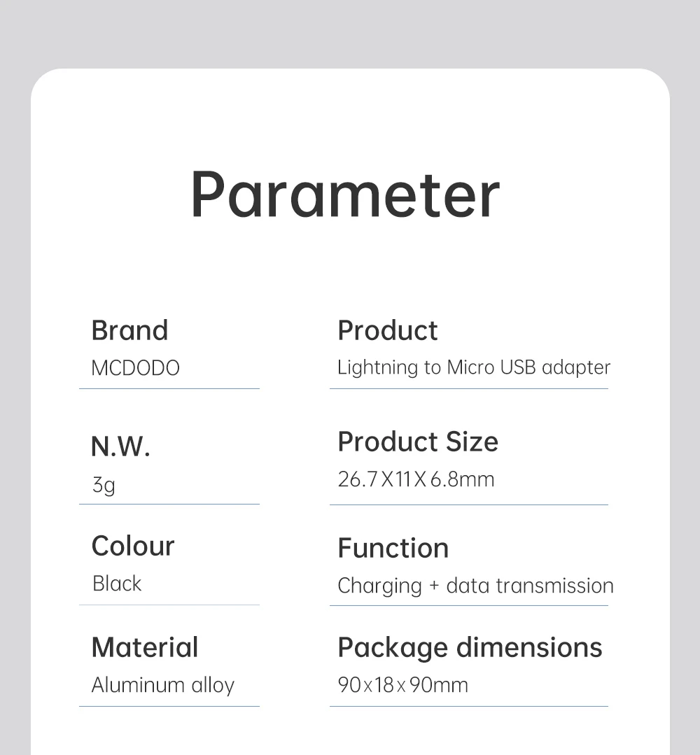Click the Aluminum alloy value
Image resolution: width=700 pixels, height=755 pixels.
[x=162, y=685]
